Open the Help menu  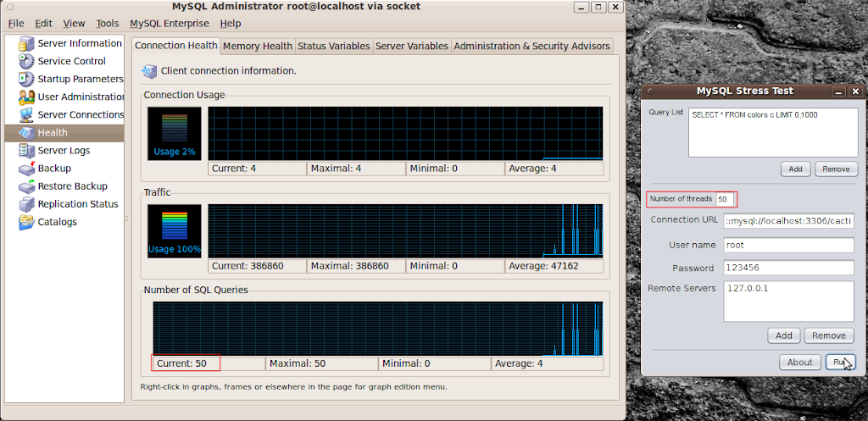coord(231,23)
